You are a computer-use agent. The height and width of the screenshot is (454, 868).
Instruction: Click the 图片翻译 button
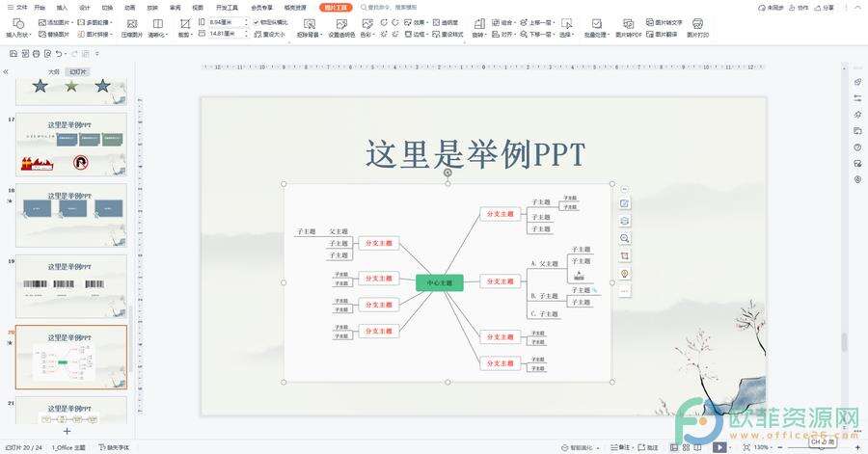(x=662, y=35)
